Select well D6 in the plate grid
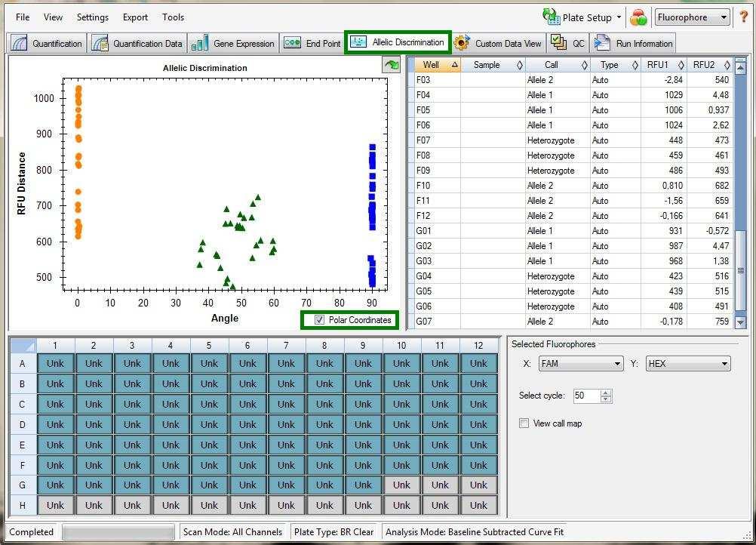The width and height of the screenshot is (756, 545). click(247, 424)
